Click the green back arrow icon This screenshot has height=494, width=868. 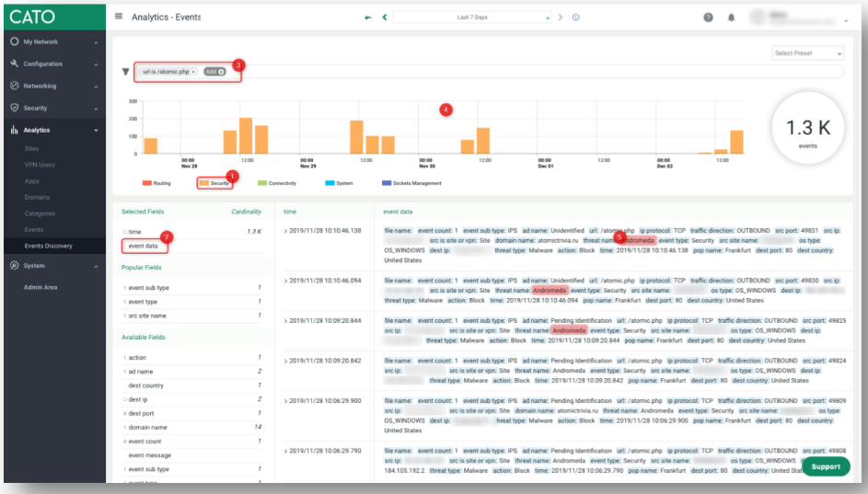[369, 17]
